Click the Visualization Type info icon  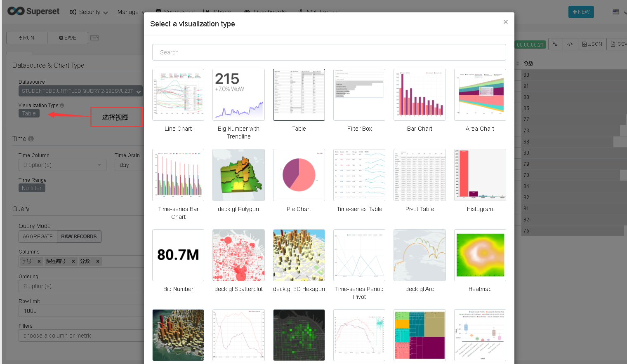coord(62,106)
